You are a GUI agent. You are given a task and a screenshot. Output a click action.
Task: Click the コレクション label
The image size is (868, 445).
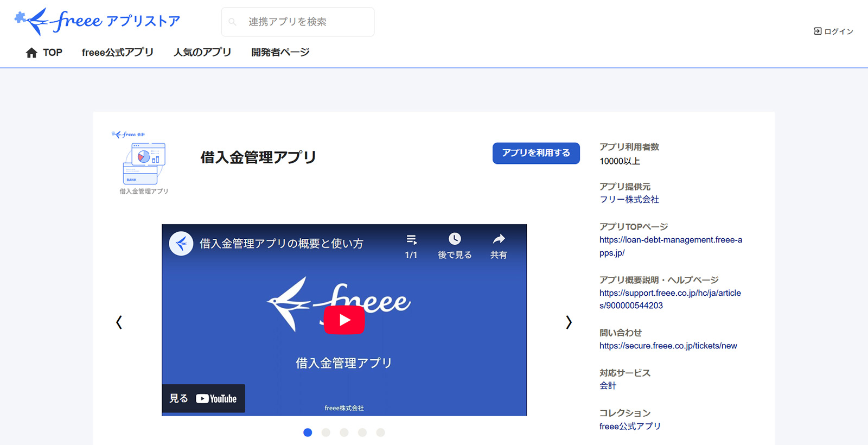point(625,413)
